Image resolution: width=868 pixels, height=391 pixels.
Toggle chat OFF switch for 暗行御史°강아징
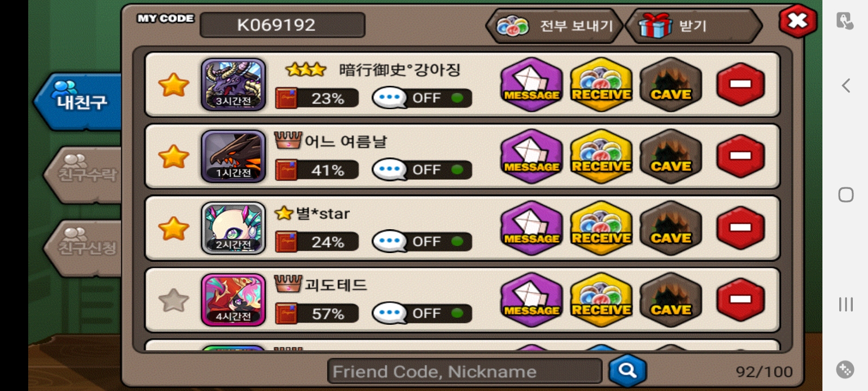click(422, 98)
